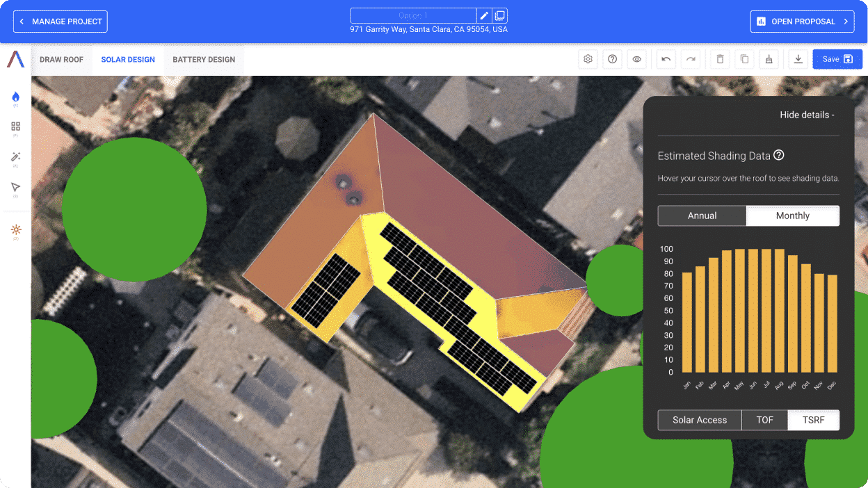Click the Option 1 name field

(x=413, y=15)
